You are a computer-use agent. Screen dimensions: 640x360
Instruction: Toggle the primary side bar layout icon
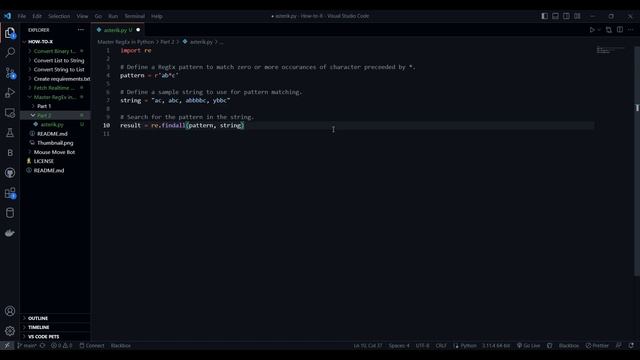pyautogui.click(x=544, y=16)
